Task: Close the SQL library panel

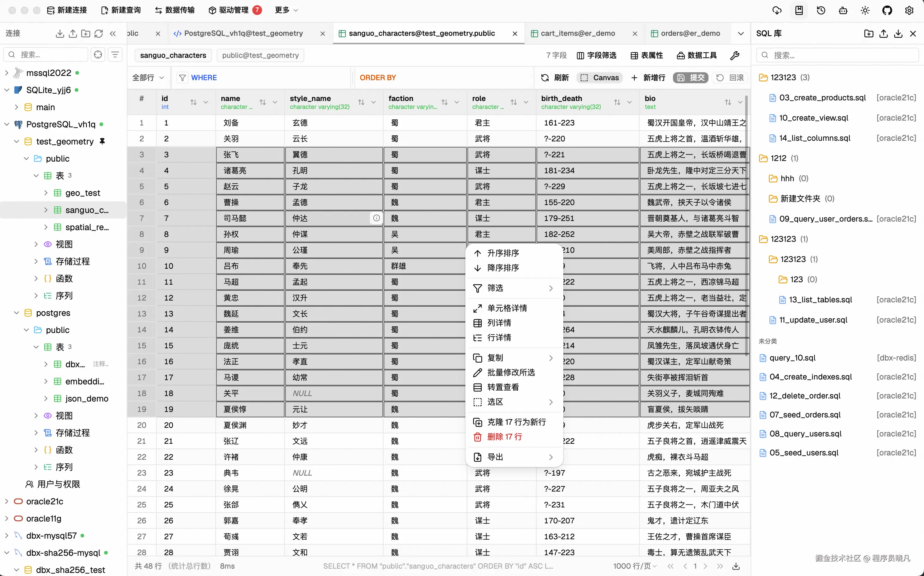Action: pyautogui.click(x=913, y=34)
